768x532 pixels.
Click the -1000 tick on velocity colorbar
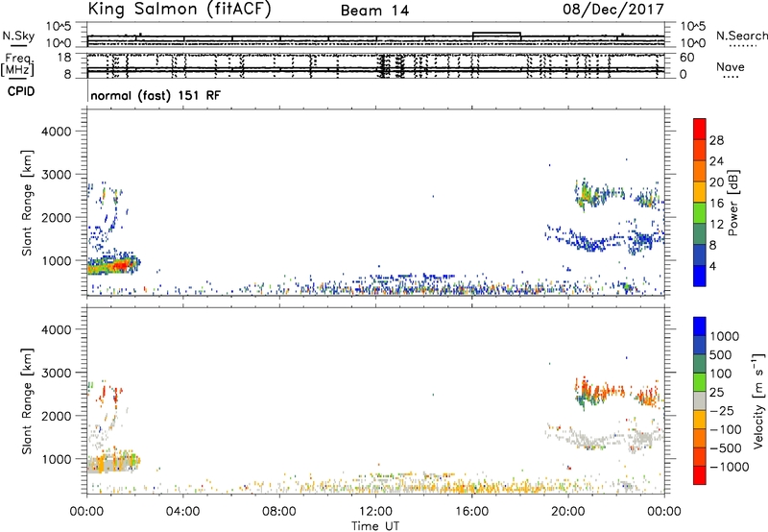[730, 467]
